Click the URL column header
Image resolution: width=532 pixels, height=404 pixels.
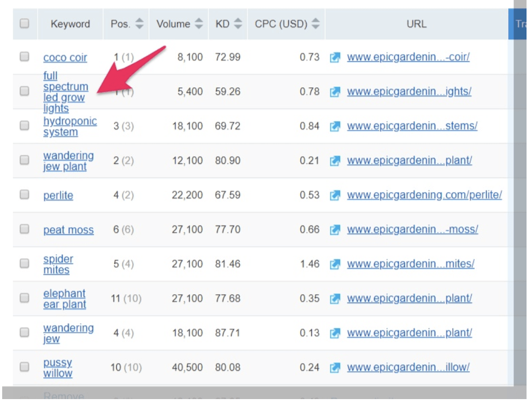416,24
